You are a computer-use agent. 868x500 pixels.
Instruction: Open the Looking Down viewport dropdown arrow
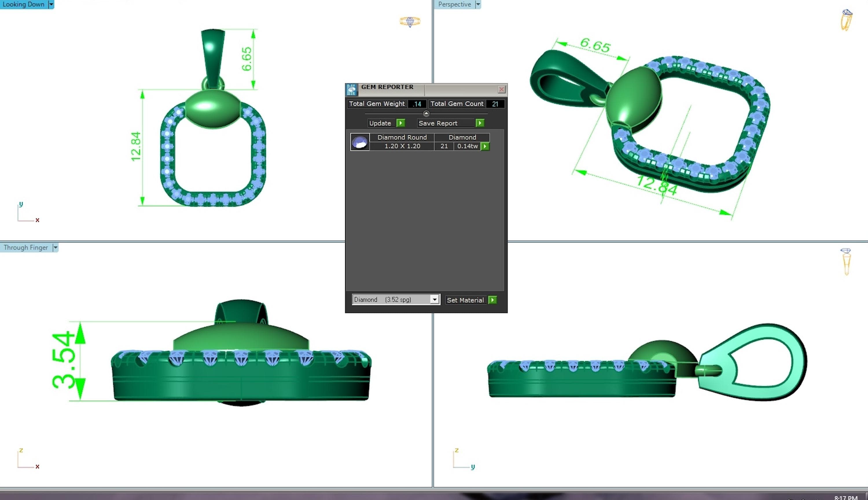[x=51, y=4]
